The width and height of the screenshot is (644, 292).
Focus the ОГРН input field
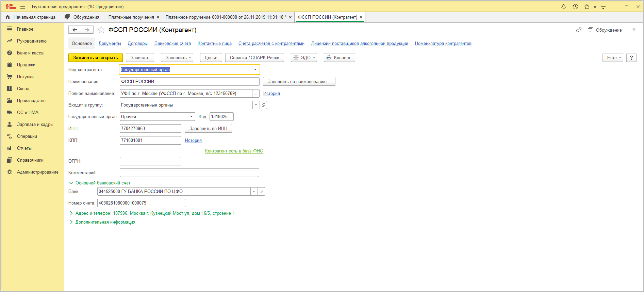pyautogui.click(x=150, y=161)
